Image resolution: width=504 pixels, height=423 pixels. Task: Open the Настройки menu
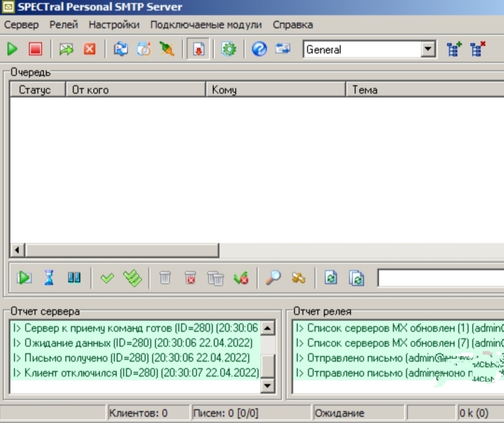114,25
